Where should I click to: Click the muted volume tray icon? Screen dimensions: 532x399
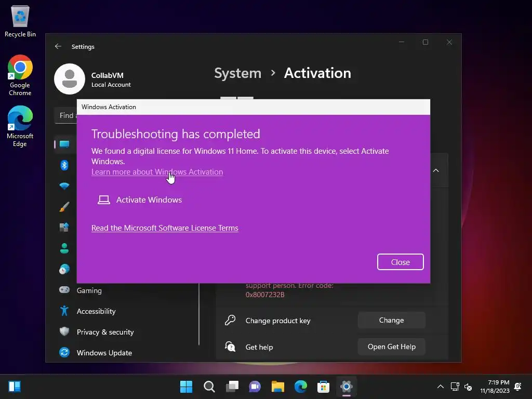pyautogui.click(x=468, y=387)
